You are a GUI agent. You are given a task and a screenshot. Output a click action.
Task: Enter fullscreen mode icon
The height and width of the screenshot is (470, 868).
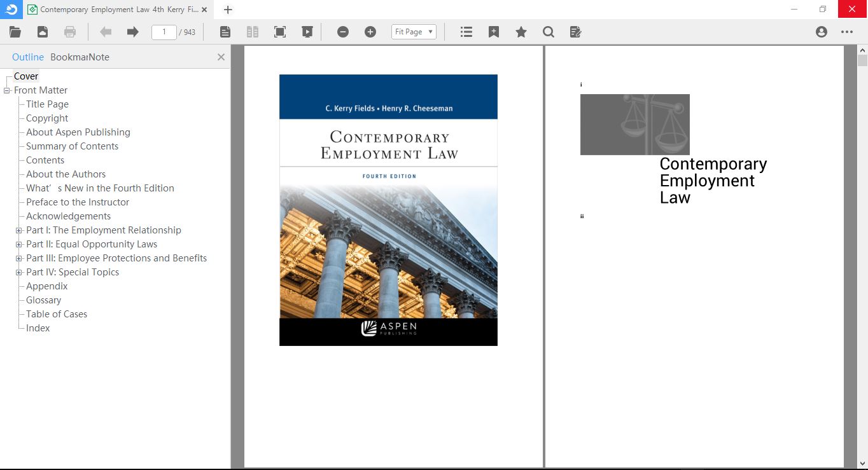point(280,32)
